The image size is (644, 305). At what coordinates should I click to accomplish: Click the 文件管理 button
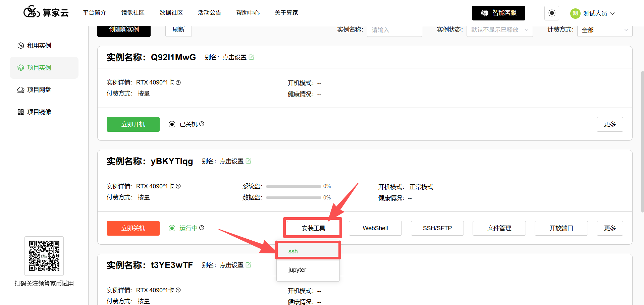[499, 228]
